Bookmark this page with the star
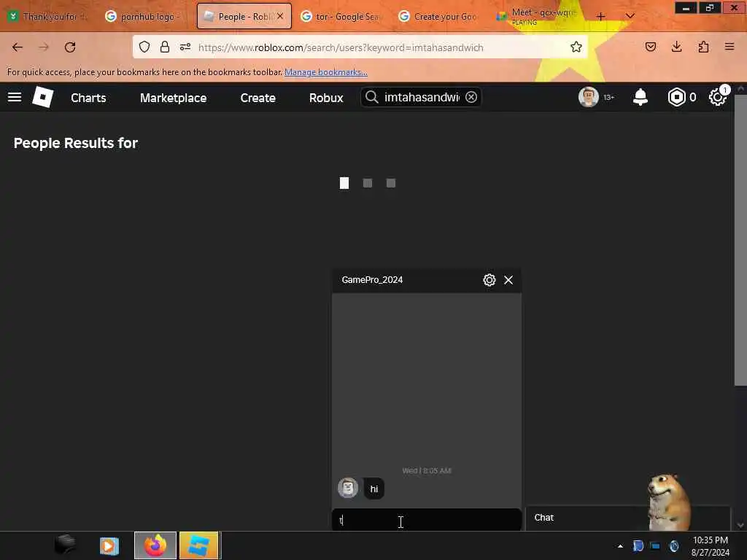The height and width of the screenshot is (560, 747). [576, 47]
